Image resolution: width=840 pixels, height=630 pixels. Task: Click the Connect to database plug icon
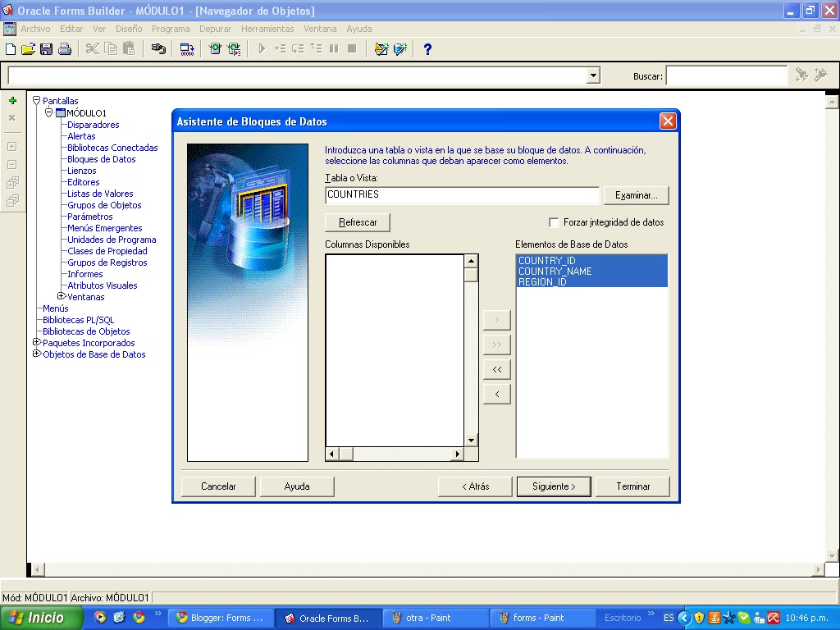tap(158, 49)
